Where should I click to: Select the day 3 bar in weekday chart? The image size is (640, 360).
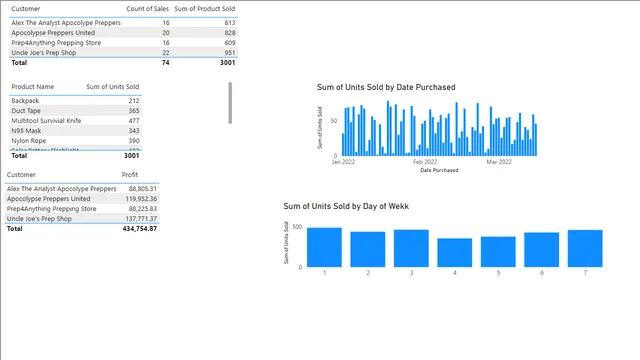pos(411,249)
